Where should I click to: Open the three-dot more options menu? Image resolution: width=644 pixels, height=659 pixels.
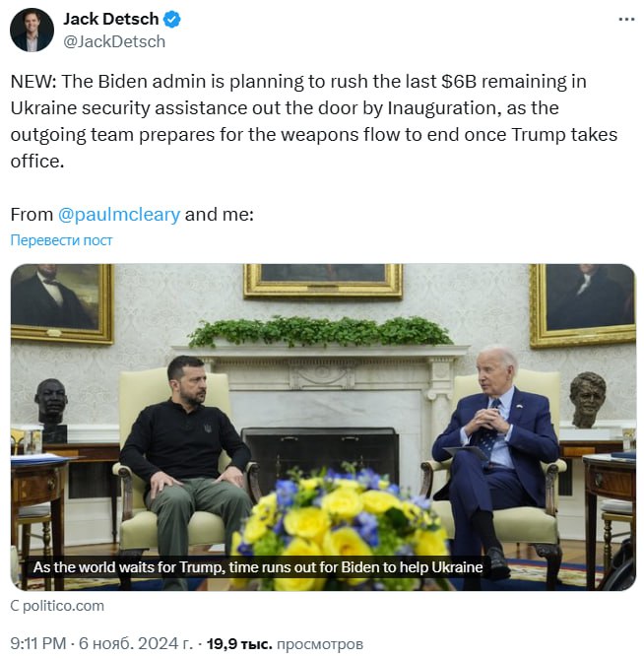tap(626, 19)
